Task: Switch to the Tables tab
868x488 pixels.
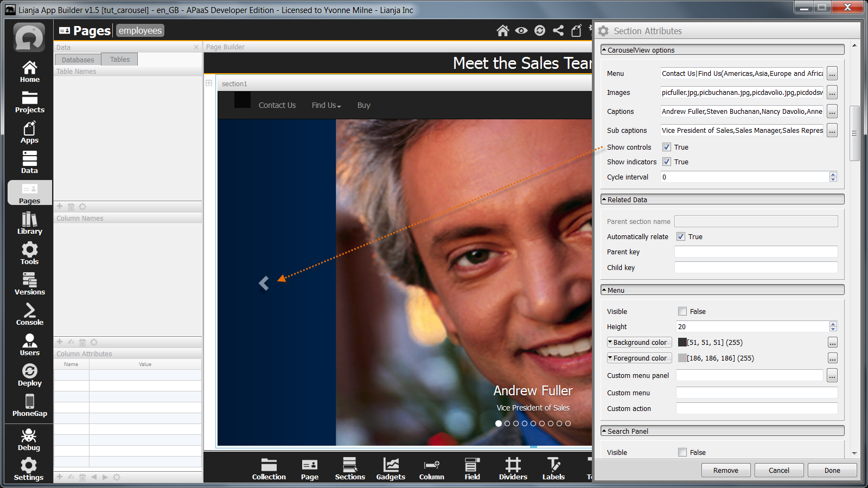Action: tap(120, 60)
